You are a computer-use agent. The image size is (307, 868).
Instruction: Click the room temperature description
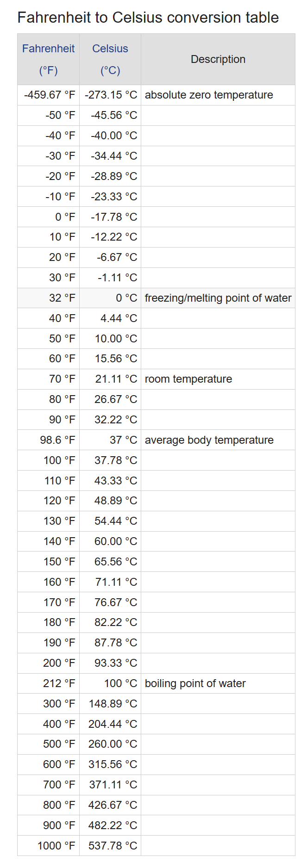click(x=188, y=379)
